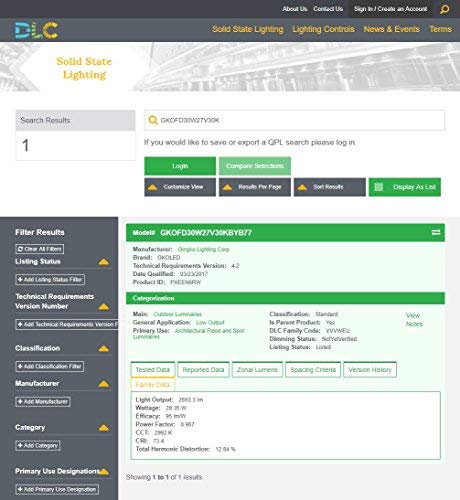The image size is (460, 500).
Task: Click the refresh icon on Clear All Filters
Action: (x=20, y=249)
